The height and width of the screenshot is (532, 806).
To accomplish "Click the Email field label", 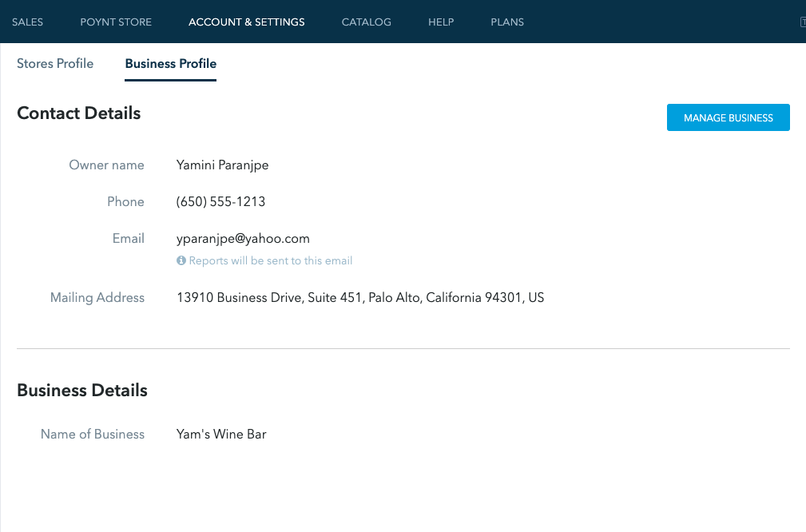I will [x=129, y=239].
